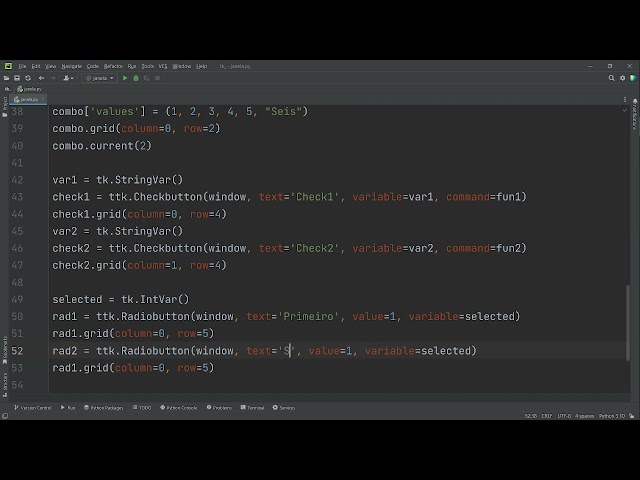The width and height of the screenshot is (640, 480).
Task: Change UTF-8 file encoding in status bar
Action: (x=564, y=416)
